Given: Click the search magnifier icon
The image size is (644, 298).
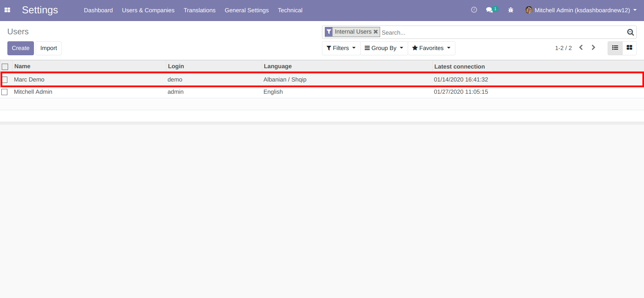Looking at the screenshot, I should click(630, 33).
